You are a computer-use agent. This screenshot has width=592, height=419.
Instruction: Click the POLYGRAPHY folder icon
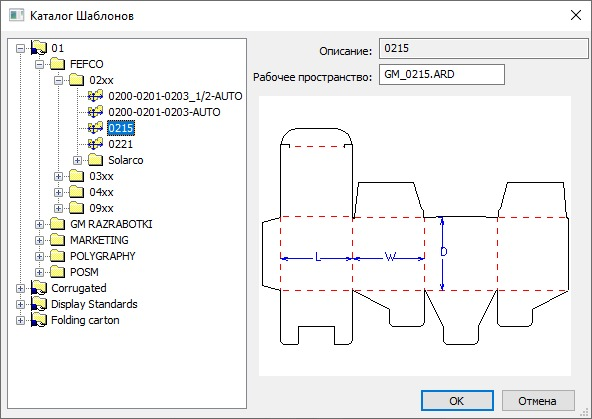(x=58, y=256)
